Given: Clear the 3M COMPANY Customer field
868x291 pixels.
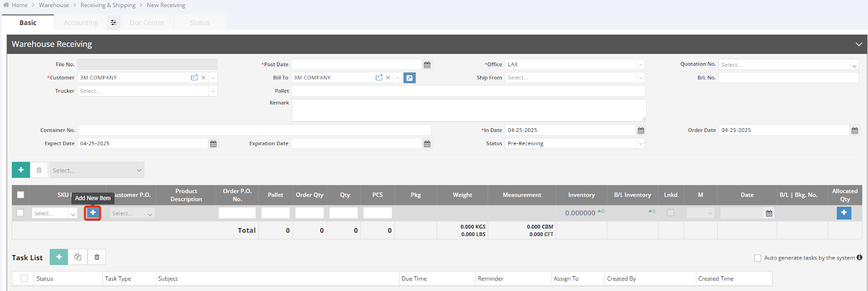Looking at the screenshot, I should tap(203, 78).
